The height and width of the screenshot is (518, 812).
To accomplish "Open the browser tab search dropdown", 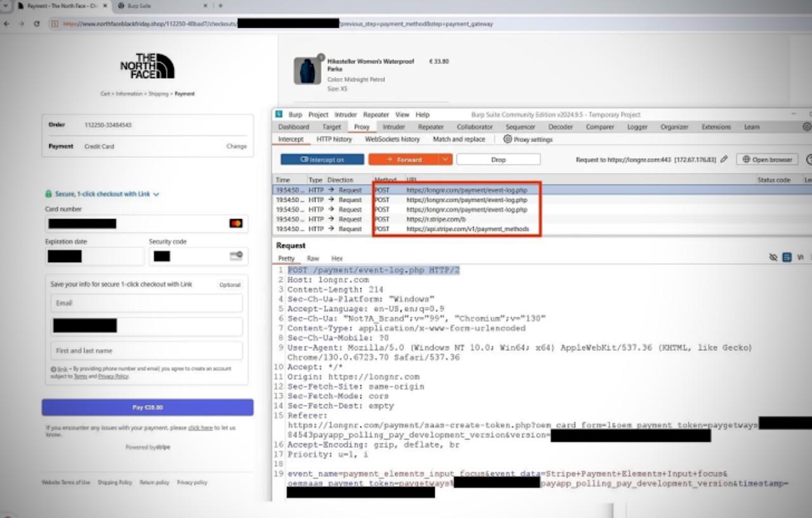I will [x=6, y=6].
